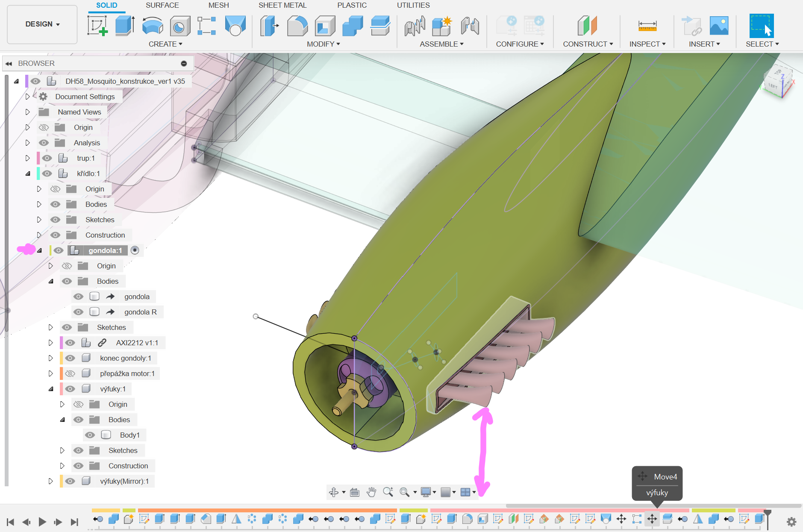
Task: Open the DESIGN workspace dropdown
Action: tap(42, 24)
